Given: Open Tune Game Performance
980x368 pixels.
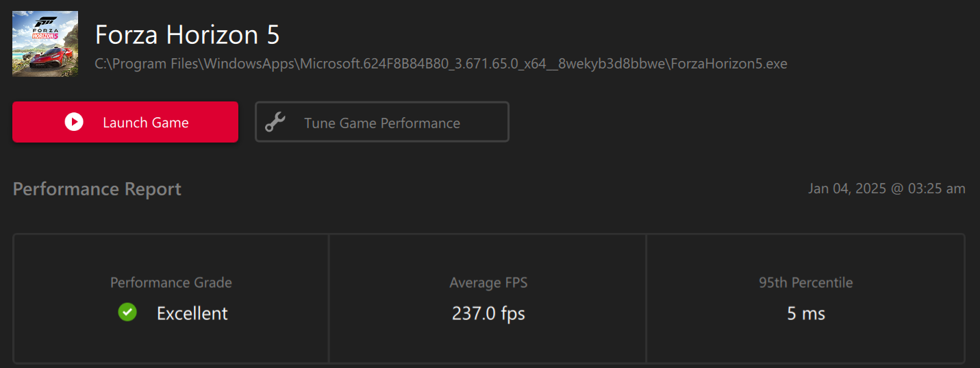Looking at the screenshot, I should pyautogui.click(x=382, y=122).
